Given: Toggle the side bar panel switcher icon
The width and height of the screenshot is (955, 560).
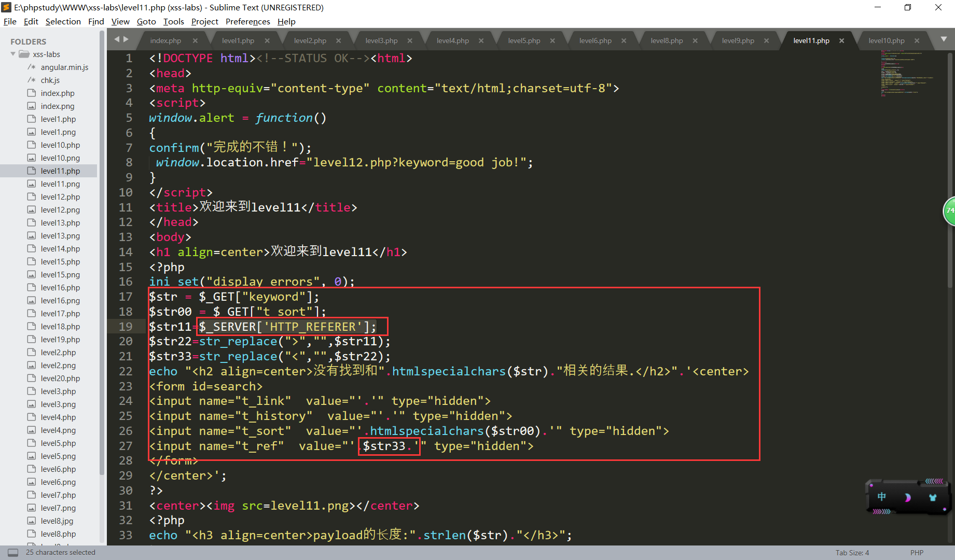Looking at the screenshot, I should (x=13, y=553).
